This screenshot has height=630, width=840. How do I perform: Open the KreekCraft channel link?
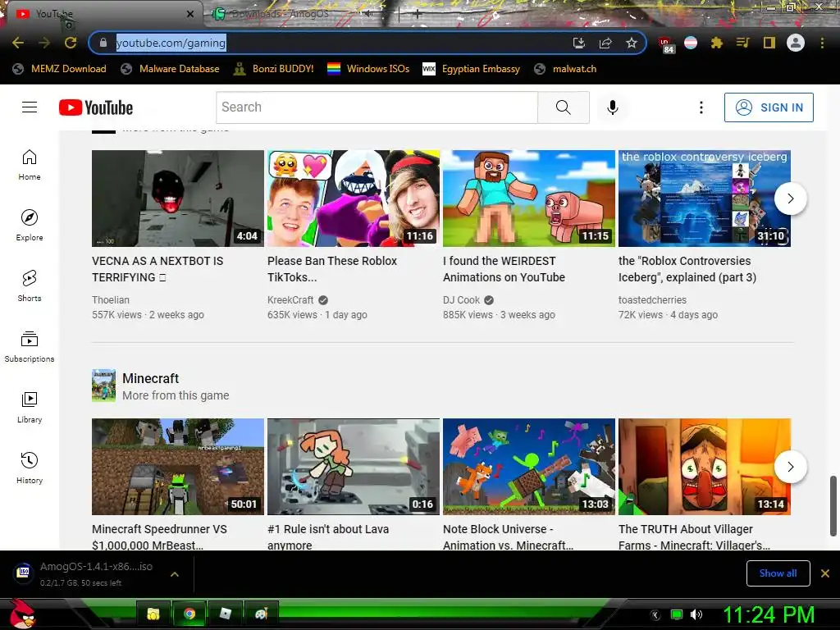[x=290, y=300]
